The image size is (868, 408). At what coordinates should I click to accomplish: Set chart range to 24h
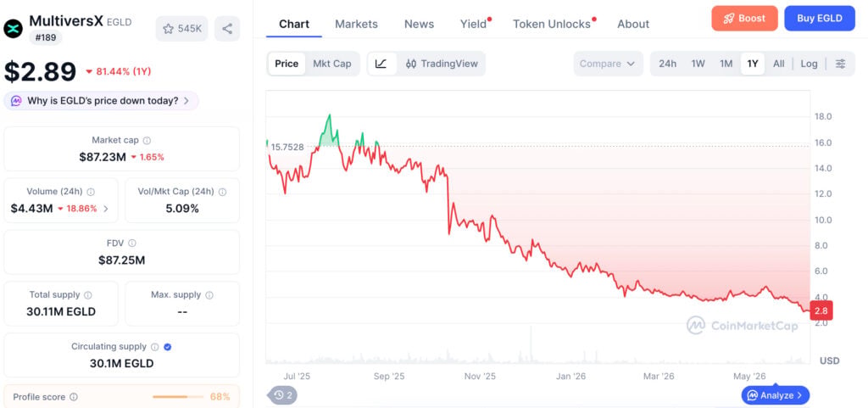point(668,64)
